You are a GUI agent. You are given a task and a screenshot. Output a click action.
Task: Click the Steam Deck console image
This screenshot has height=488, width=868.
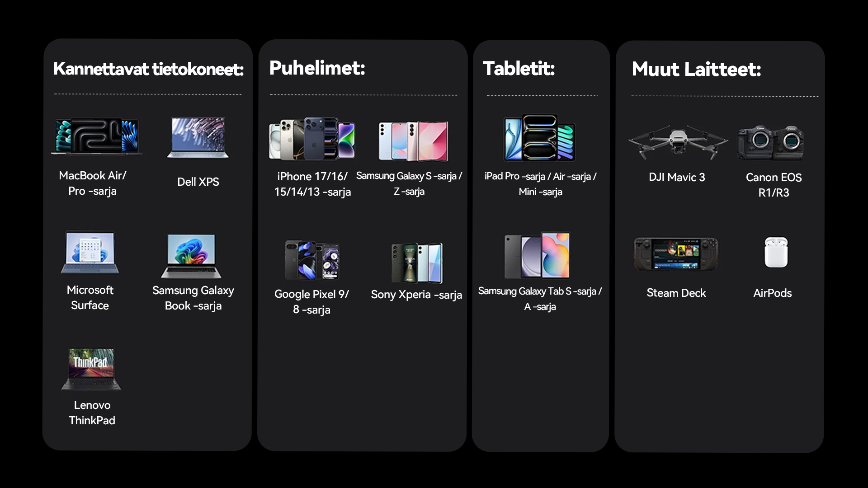[x=676, y=254]
